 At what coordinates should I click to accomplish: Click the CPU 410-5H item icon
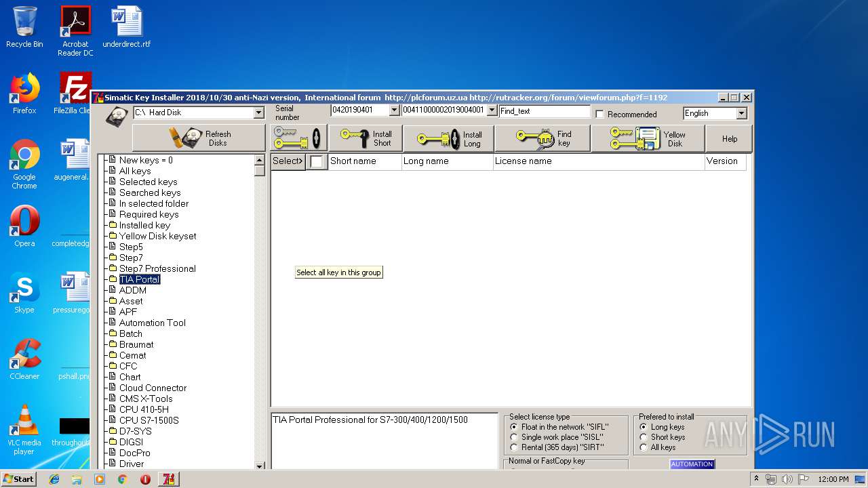113,409
